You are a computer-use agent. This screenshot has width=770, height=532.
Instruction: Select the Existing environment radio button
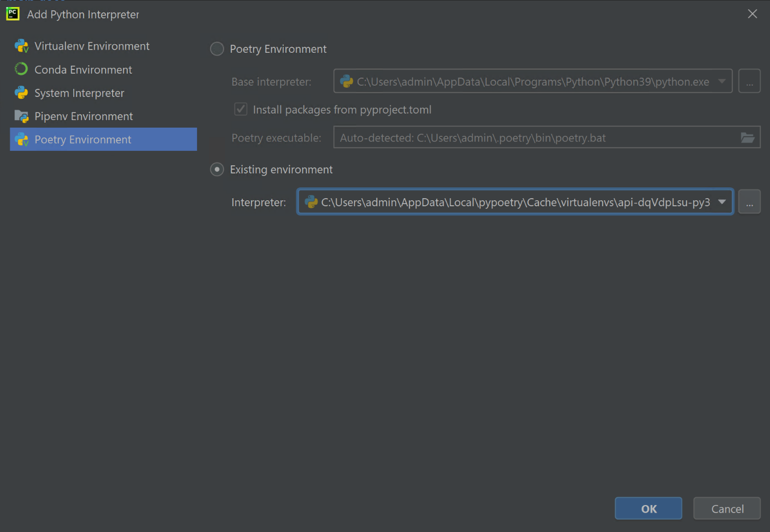coord(217,170)
